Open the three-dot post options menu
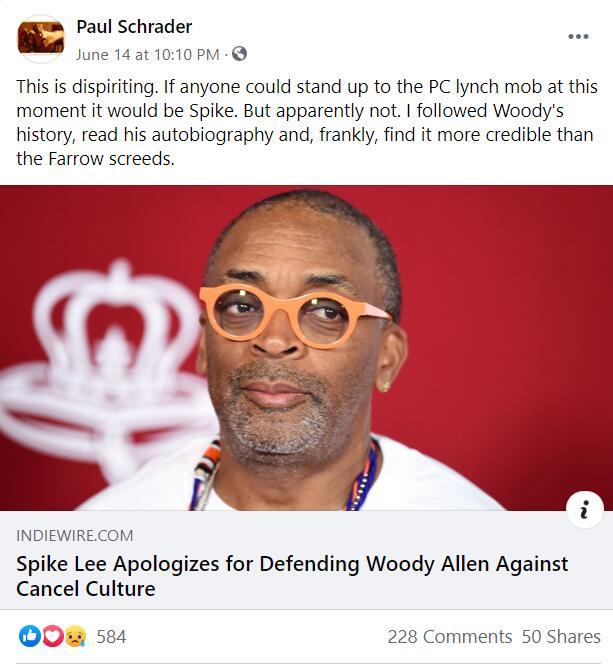Image resolution: width=613 pixels, height=665 pixels. 578,36
